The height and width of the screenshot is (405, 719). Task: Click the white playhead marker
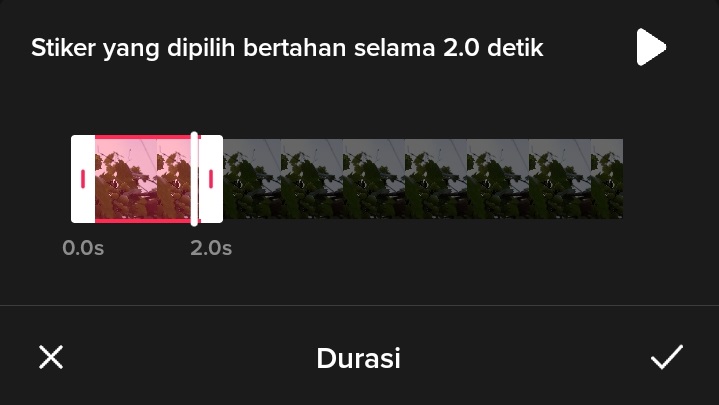click(x=194, y=179)
